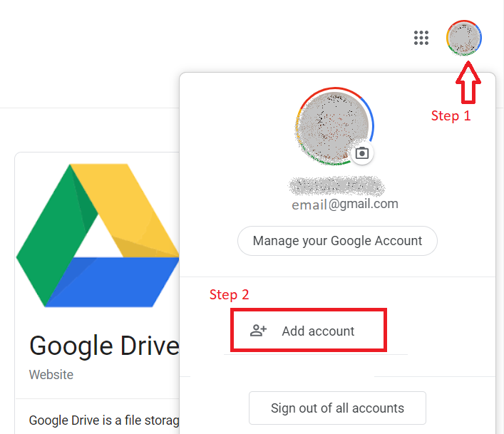The width and height of the screenshot is (504, 434).
Task: Click the person-plus icon beside Add account
Action: point(258,331)
